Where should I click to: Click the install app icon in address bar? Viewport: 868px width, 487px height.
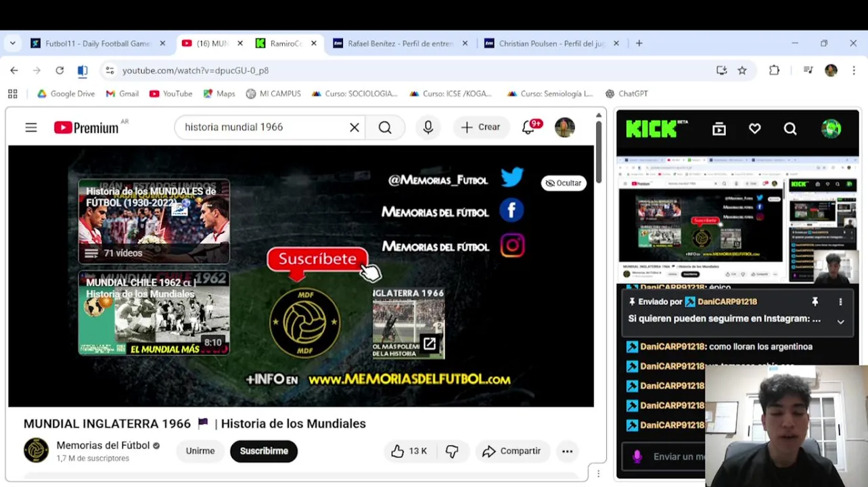[722, 70]
